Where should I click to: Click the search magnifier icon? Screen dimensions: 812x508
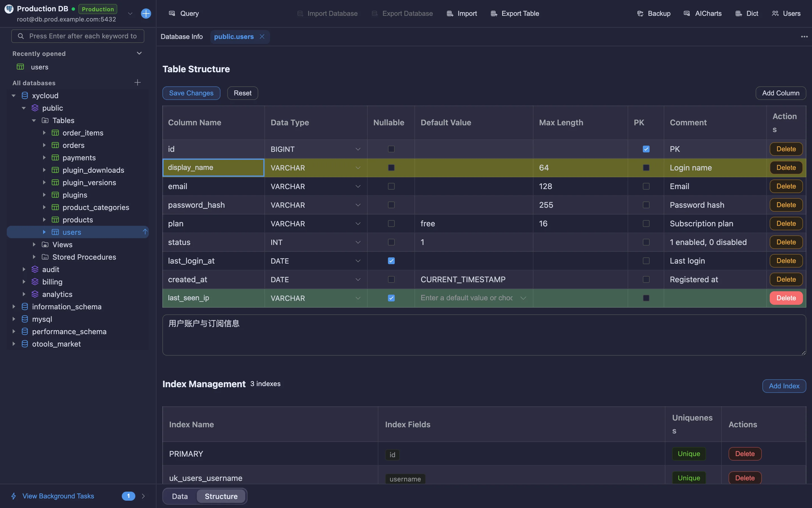21,36
